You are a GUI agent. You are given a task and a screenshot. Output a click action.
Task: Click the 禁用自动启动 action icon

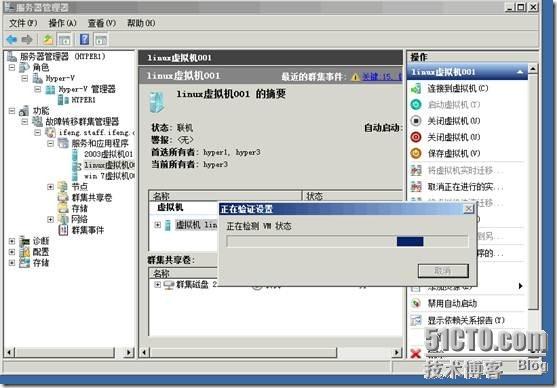click(x=416, y=303)
